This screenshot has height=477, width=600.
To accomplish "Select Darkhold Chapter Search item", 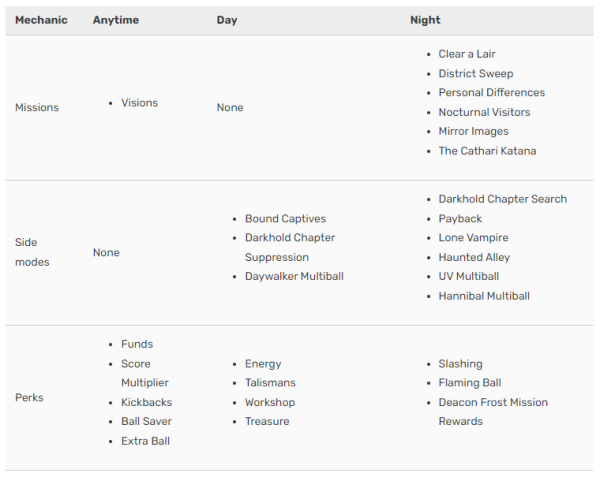I will [x=502, y=199].
